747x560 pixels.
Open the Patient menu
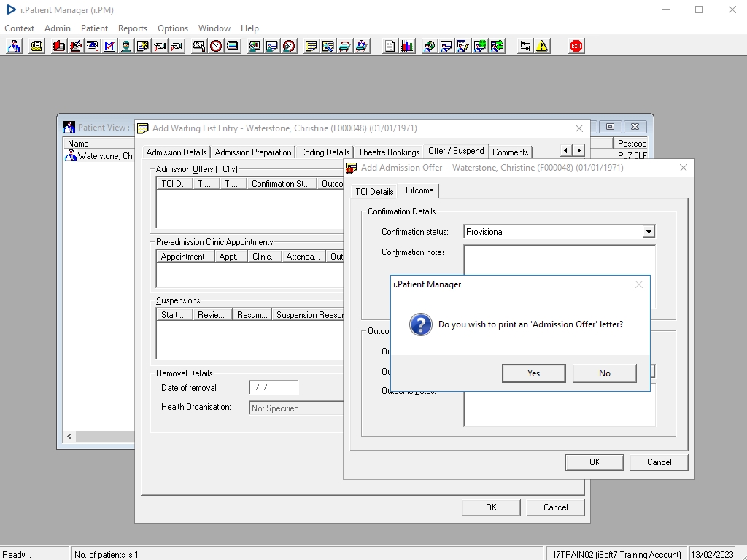tap(94, 28)
